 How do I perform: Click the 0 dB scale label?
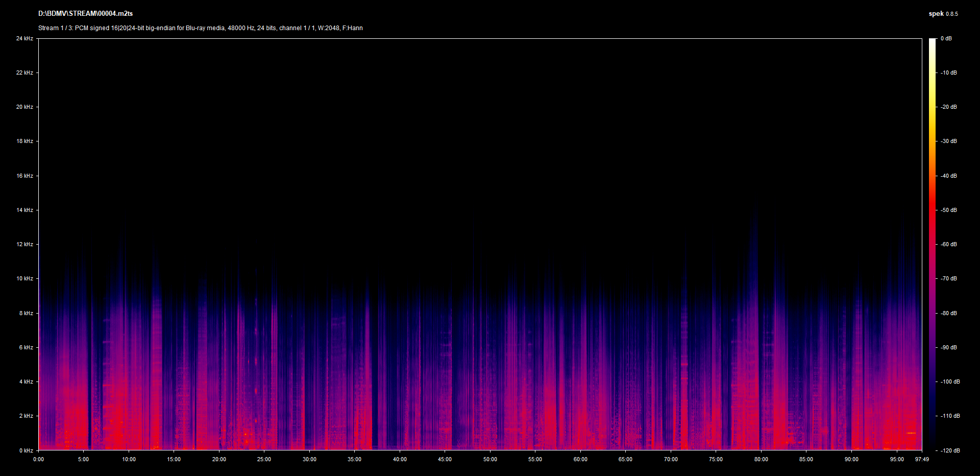tap(946, 38)
